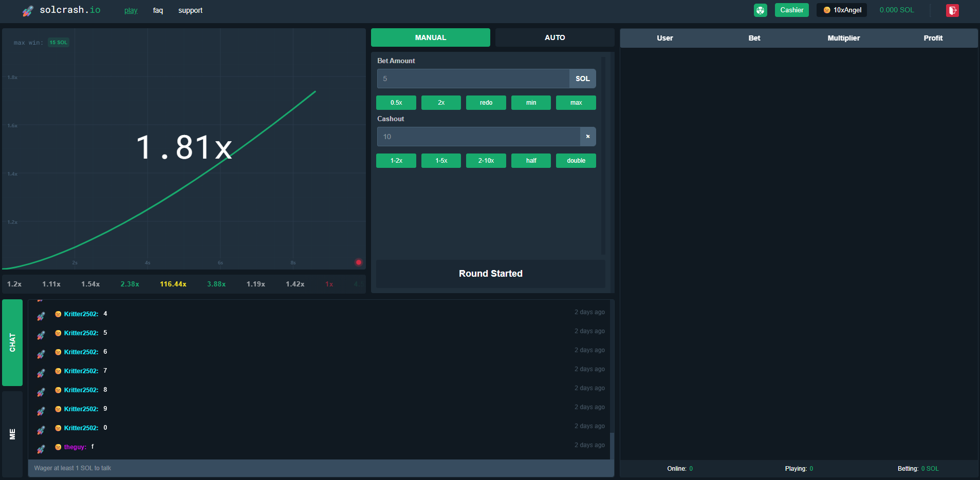Switch to the AUTO betting tab

554,37
